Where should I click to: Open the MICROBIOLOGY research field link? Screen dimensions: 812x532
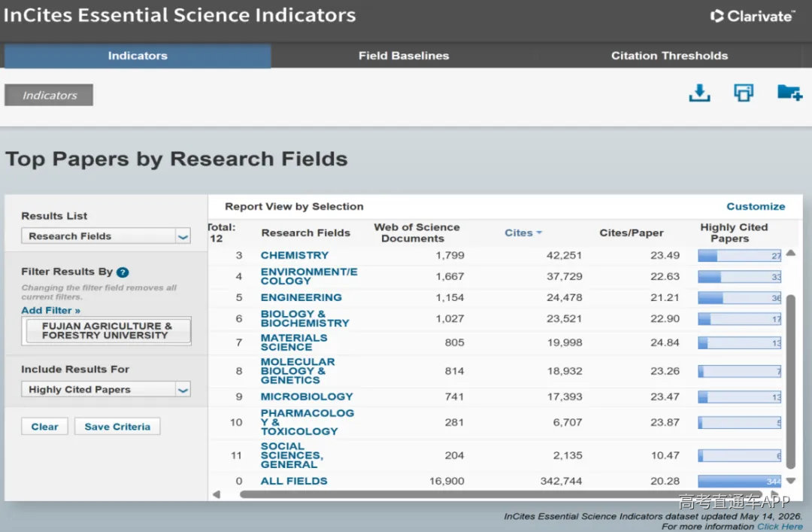[x=307, y=397]
